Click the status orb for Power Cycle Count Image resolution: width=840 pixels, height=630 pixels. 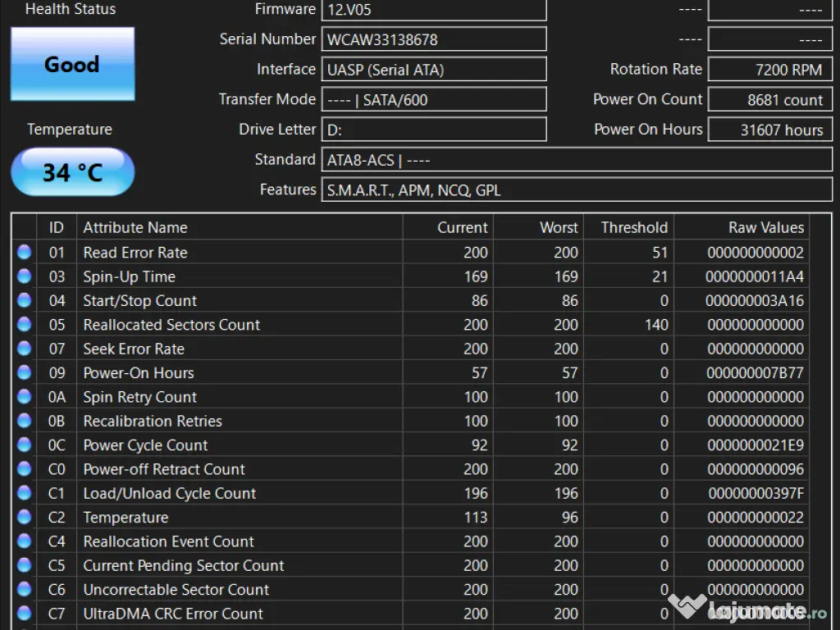coord(24,445)
